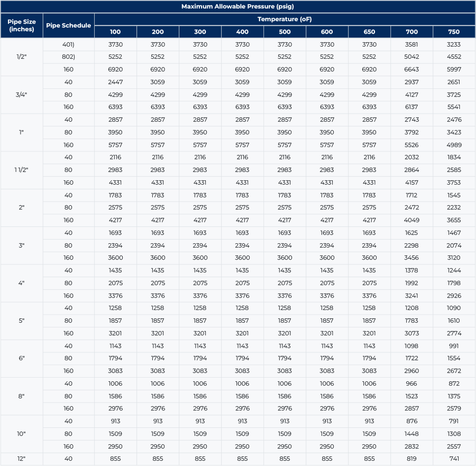Select the 1244 value under 750 column
The image size is (476, 466).
(454, 270)
